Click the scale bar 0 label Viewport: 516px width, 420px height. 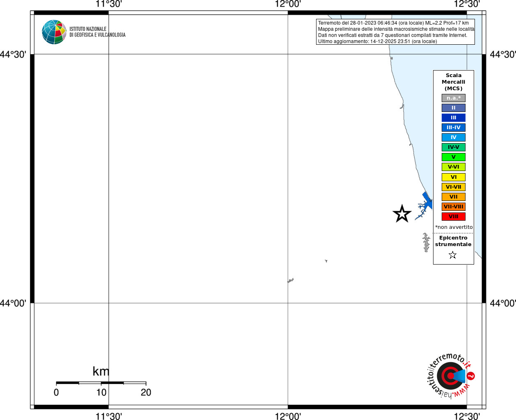[56, 393]
